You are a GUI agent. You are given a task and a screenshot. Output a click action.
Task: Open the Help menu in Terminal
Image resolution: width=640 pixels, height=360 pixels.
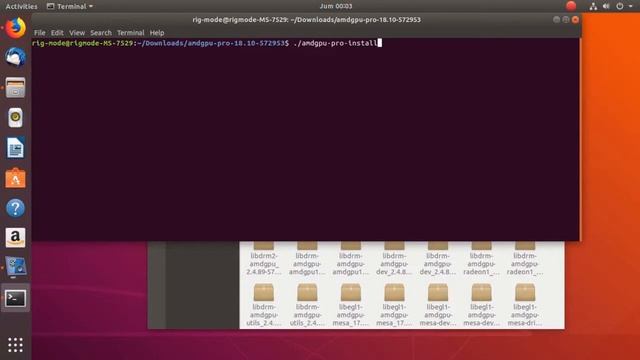click(x=157, y=33)
